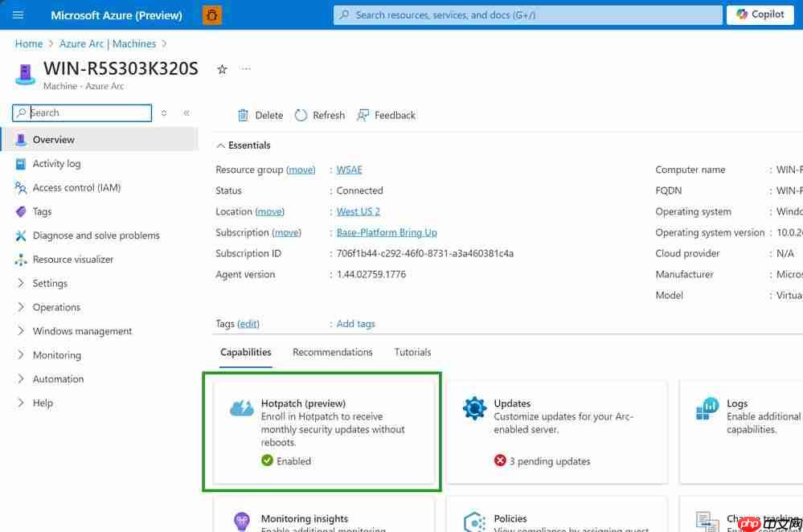Open the portal hamburger menu
Viewport: 803px width, 532px height.
click(18, 14)
